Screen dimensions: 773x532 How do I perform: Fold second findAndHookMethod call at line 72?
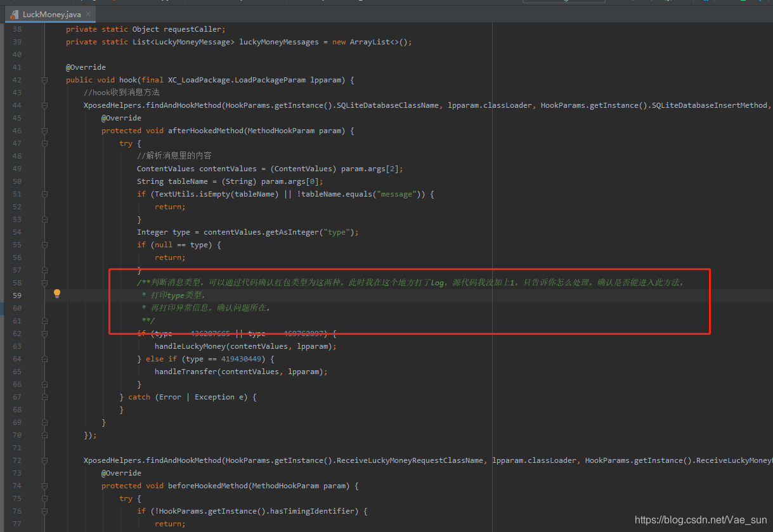[x=44, y=460]
